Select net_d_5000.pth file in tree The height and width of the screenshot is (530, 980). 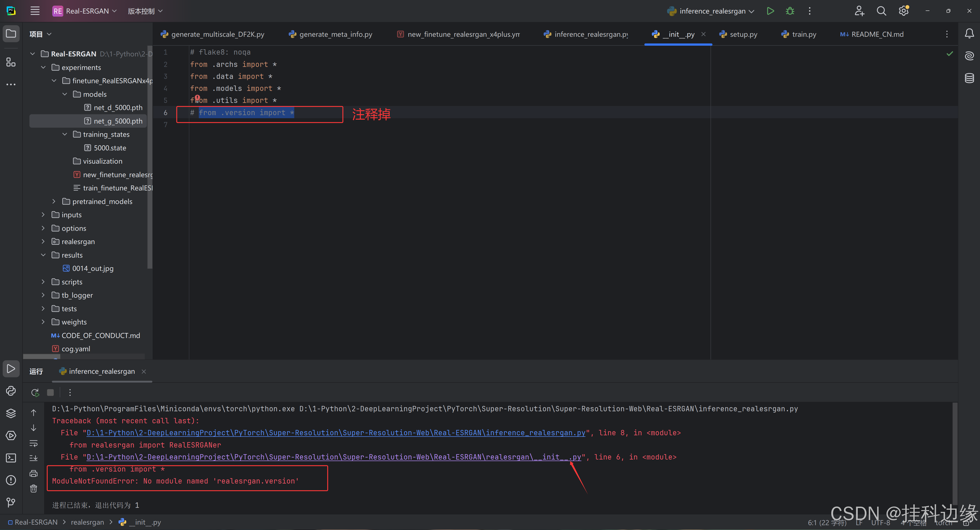pyautogui.click(x=118, y=108)
